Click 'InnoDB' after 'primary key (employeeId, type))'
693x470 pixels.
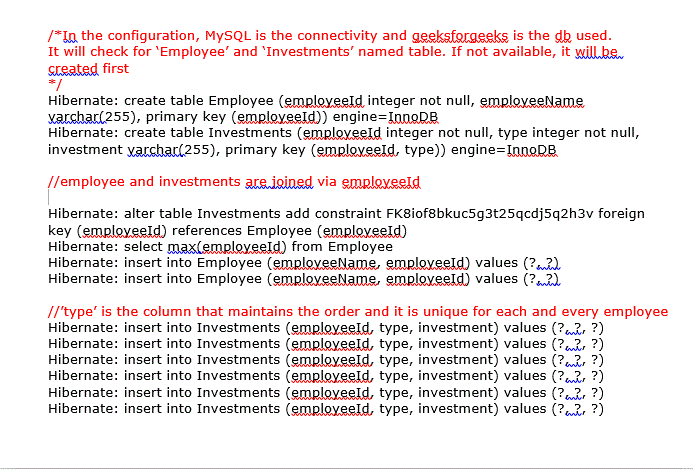tap(531, 150)
